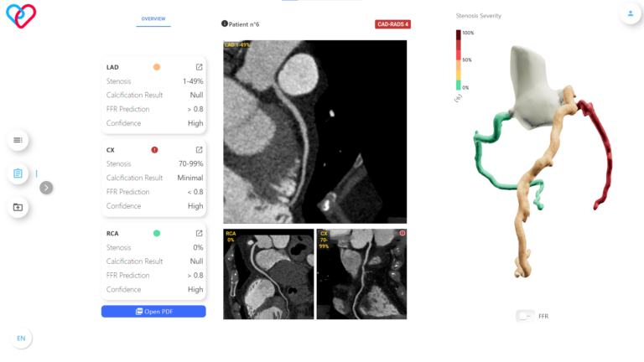This screenshot has height=362, width=644.
Task: Click the CAD-RADS 4 badge
Action: pos(392,24)
